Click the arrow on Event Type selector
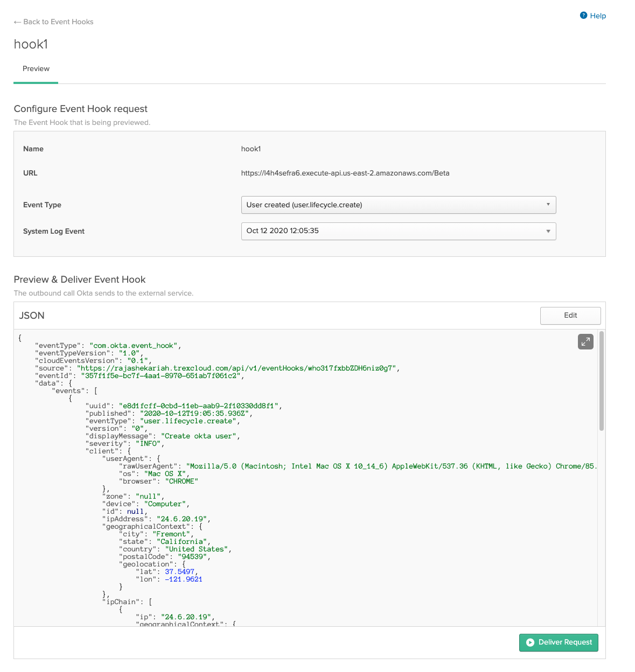The width and height of the screenshot is (635, 672). tap(548, 205)
